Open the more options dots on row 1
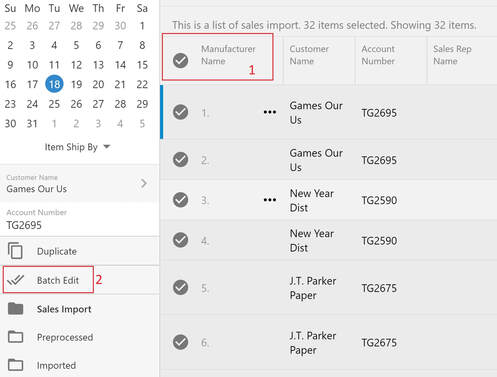The image size is (497, 377). [x=270, y=112]
